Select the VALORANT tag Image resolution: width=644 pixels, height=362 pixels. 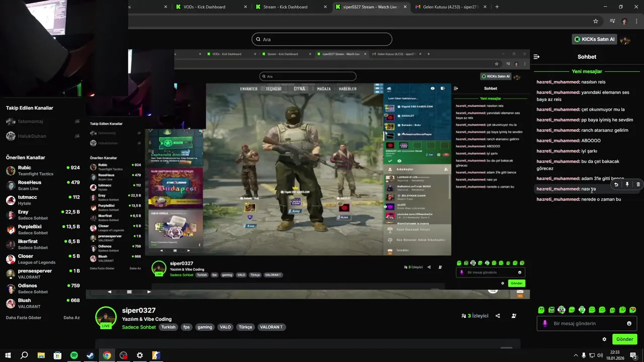pyautogui.click(x=271, y=327)
